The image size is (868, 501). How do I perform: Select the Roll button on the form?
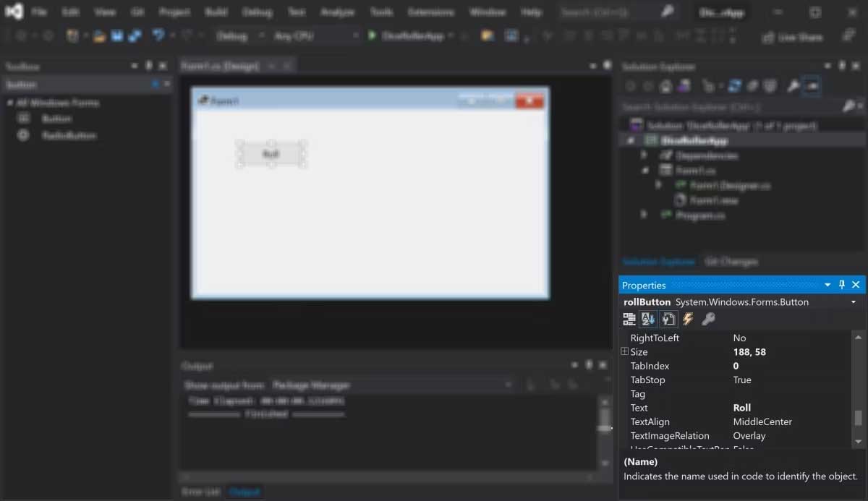(271, 153)
